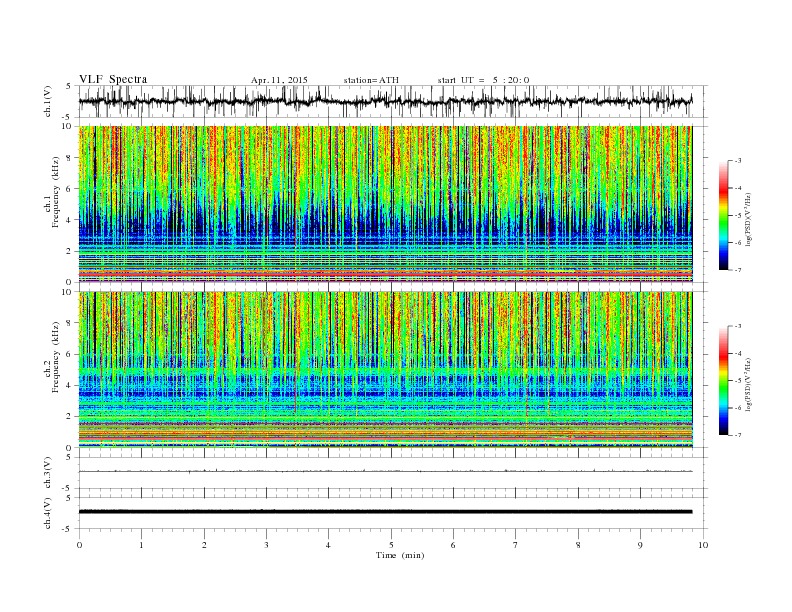Viewport: 792px width, 612px height.
Task: Click the "7" minute tick label
Action: 516,545
